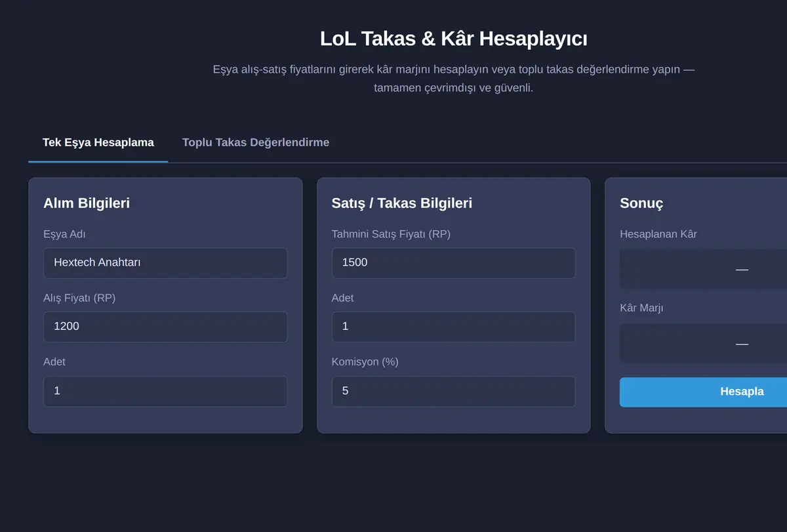Image resolution: width=787 pixels, height=532 pixels.
Task: Click the Hesaplanan Kâr label
Action: coord(658,234)
